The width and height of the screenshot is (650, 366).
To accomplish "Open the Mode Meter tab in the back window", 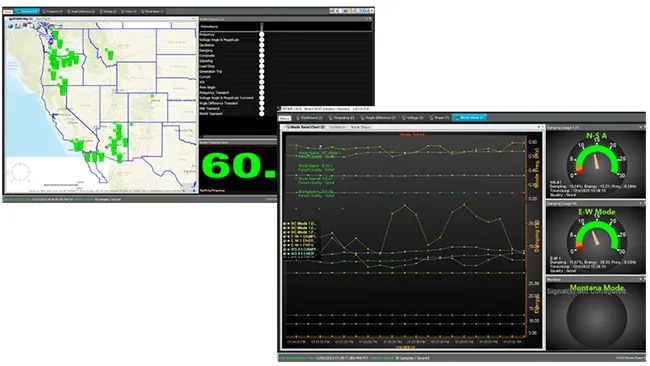I will (x=153, y=12).
